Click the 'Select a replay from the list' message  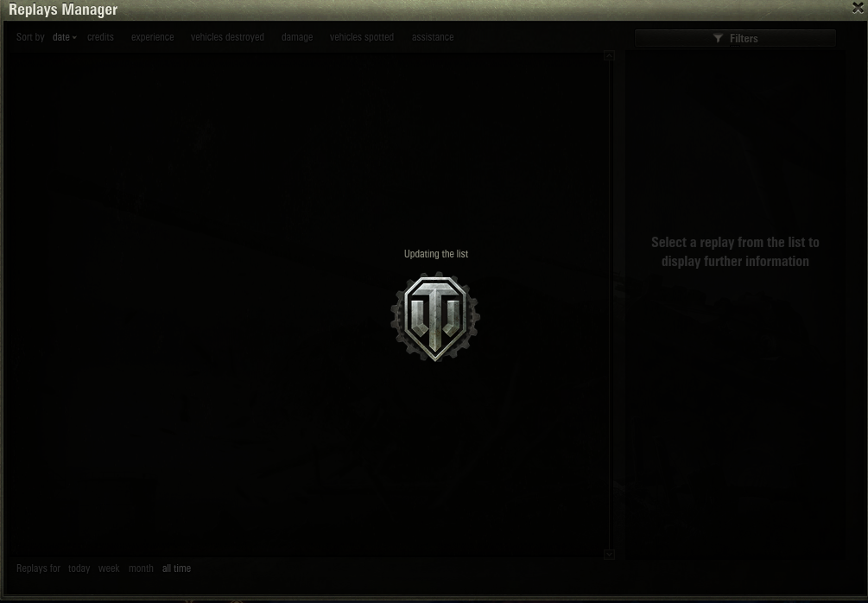(x=735, y=251)
